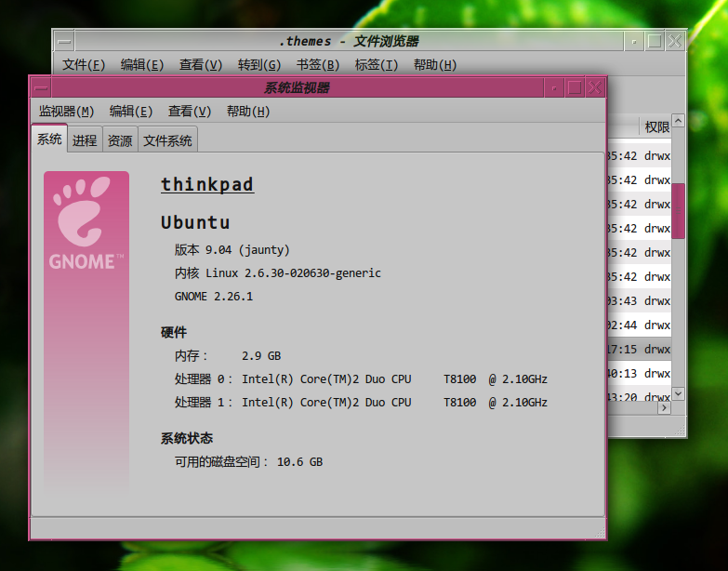Maximize the System Monitor window
Screen dimensions: 728x571
click(575, 87)
